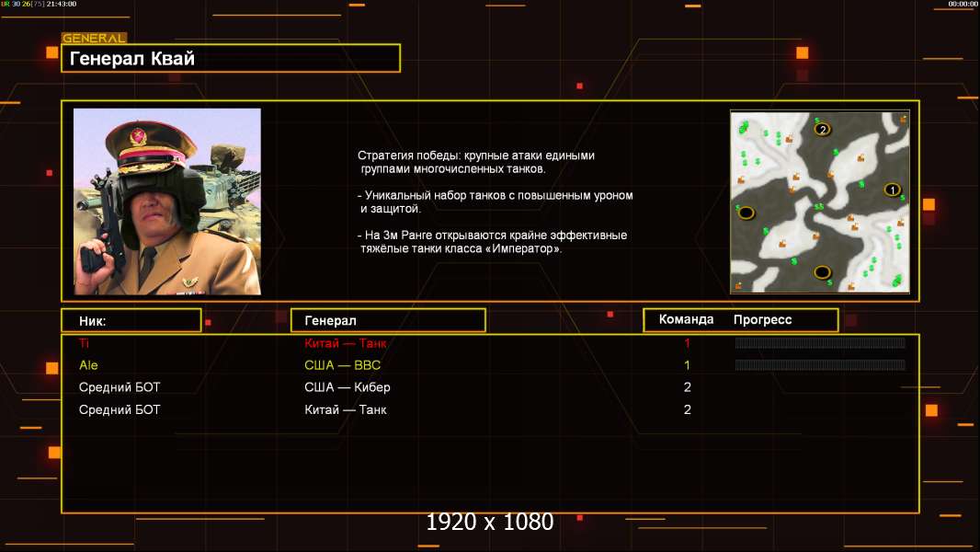This screenshot has width=980, height=552.
Task: Select 'Средний БОТ' in the США — Кибер row
Action: click(120, 387)
